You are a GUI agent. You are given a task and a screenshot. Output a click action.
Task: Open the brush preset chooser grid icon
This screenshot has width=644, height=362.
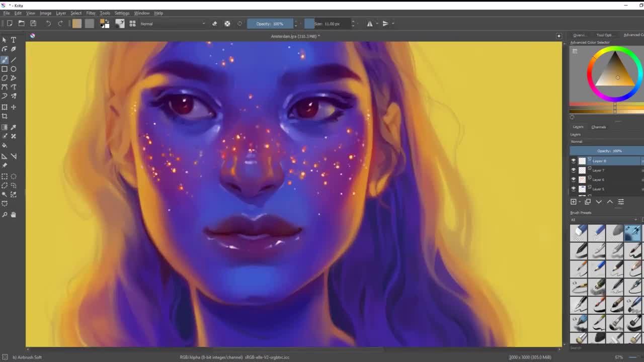point(132,24)
